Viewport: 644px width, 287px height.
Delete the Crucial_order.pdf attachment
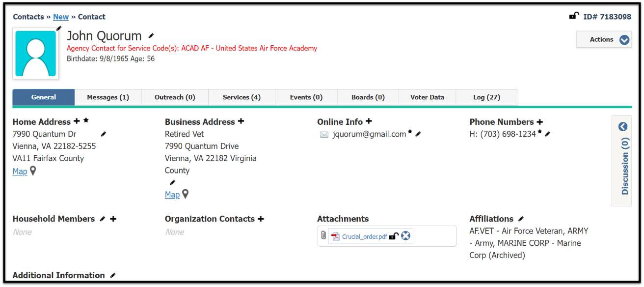[x=405, y=236]
